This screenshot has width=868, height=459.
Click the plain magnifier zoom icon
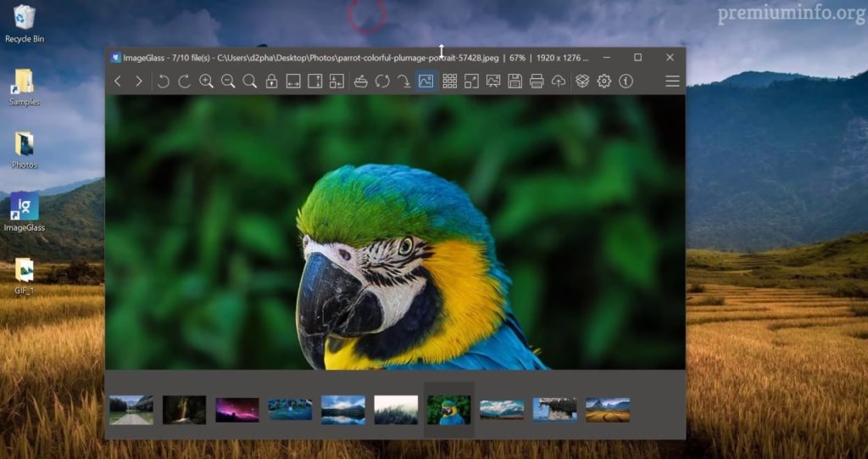(x=250, y=81)
